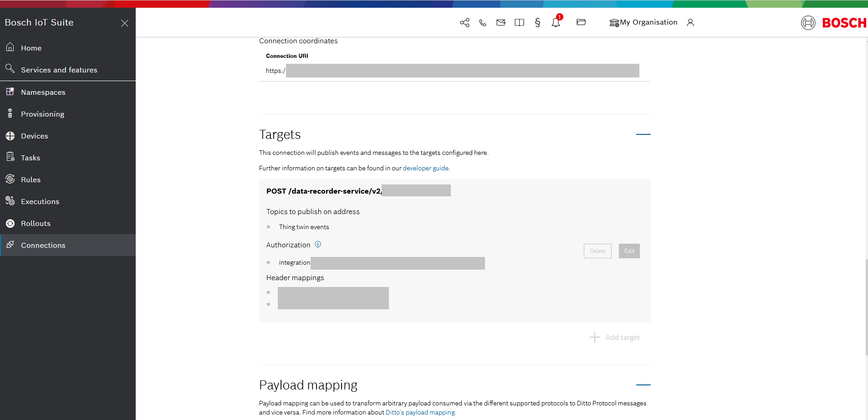868x420 pixels.
Task: Click the Connections plug icon
Action: (x=10, y=245)
